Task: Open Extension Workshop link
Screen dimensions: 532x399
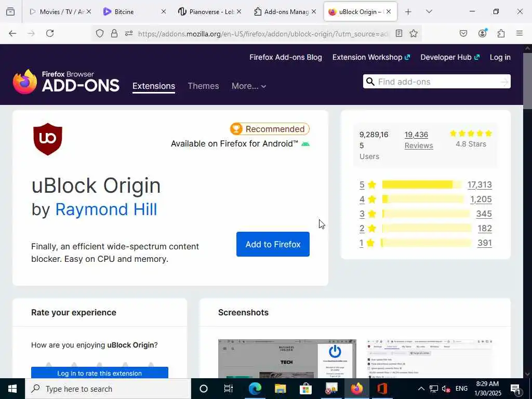Action: (371, 57)
